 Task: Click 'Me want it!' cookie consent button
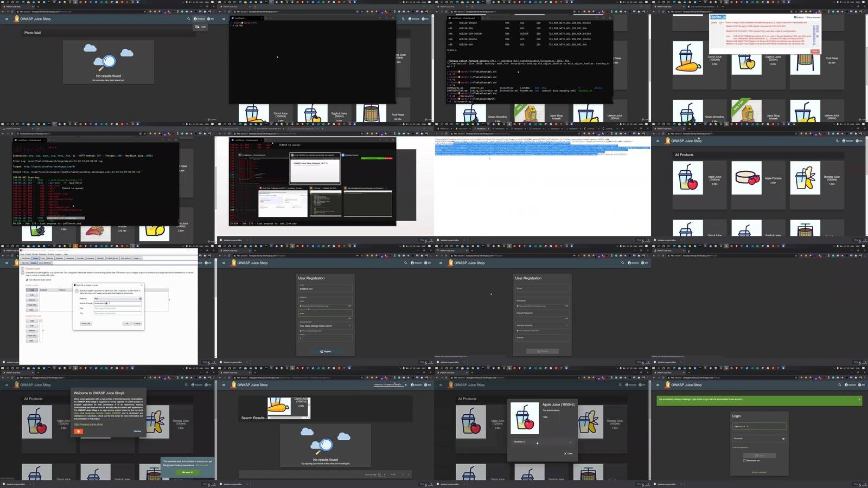[x=187, y=472]
